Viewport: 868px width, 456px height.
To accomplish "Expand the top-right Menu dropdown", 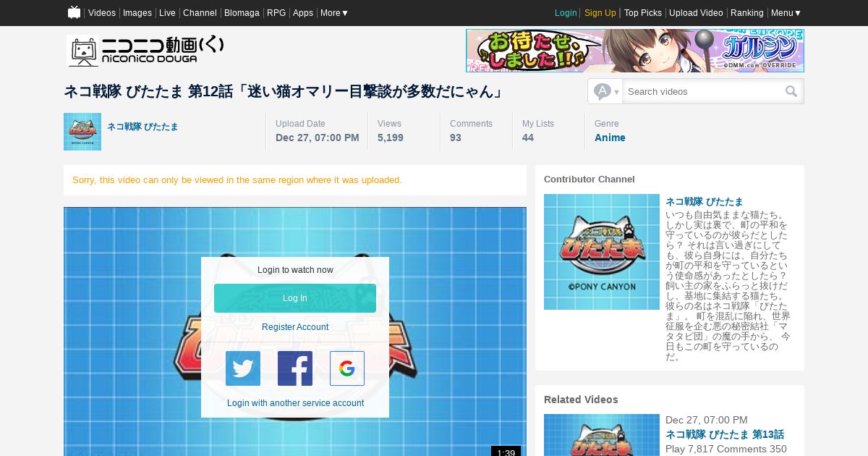I will coord(786,13).
